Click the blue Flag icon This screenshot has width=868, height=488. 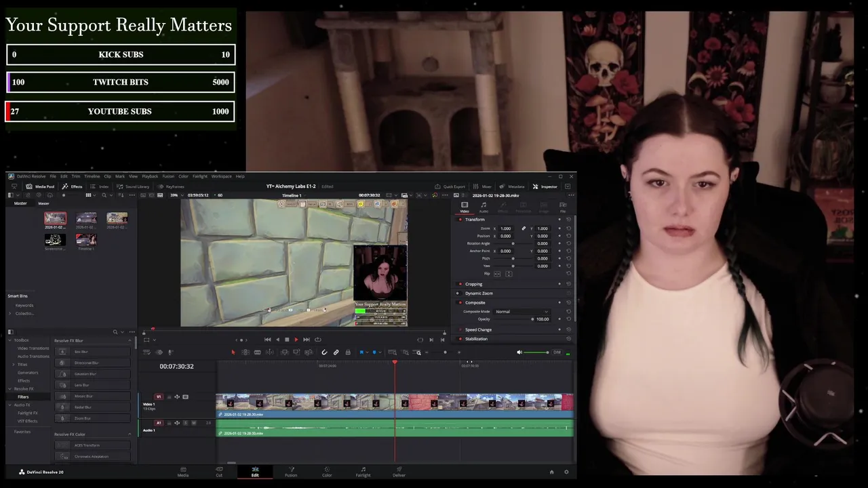coord(361,352)
